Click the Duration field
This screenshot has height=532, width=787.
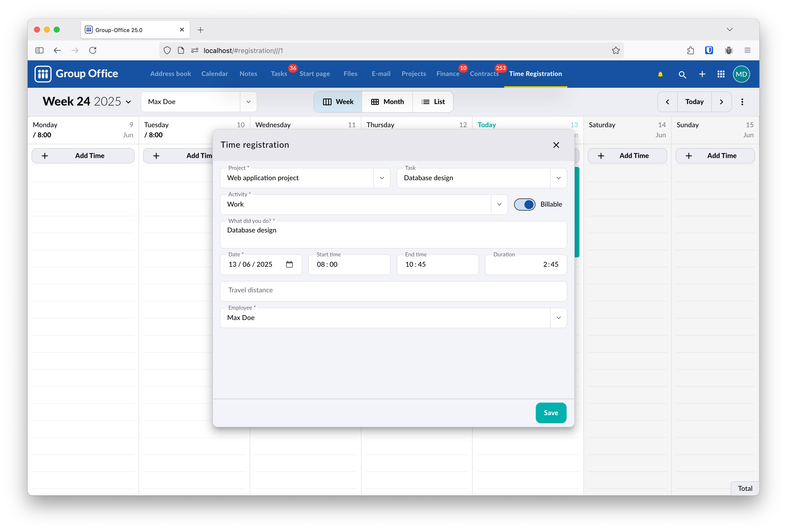[526, 265]
